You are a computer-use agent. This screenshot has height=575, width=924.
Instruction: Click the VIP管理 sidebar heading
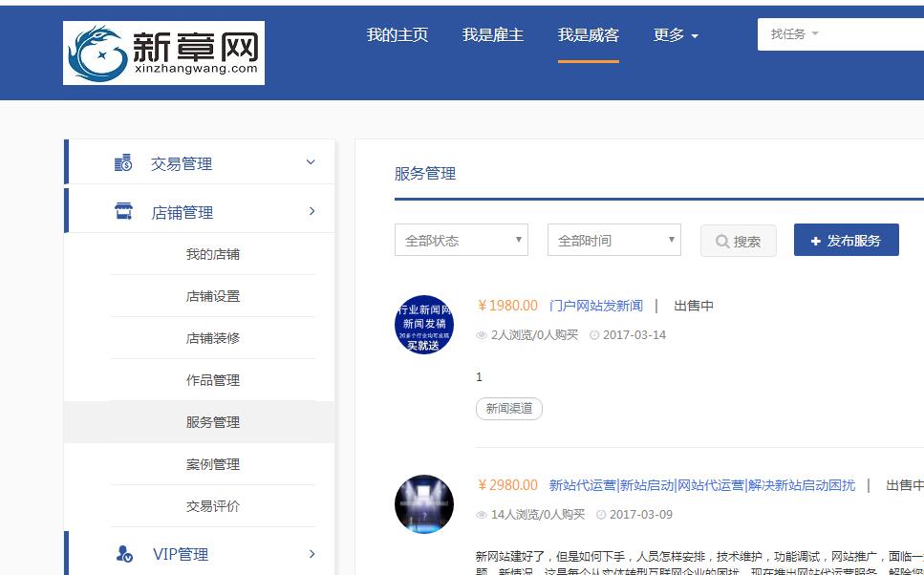click(181, 554)
